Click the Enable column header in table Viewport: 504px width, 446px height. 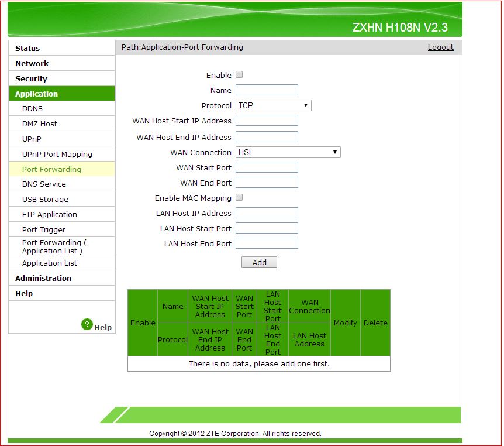pos(143,323)
